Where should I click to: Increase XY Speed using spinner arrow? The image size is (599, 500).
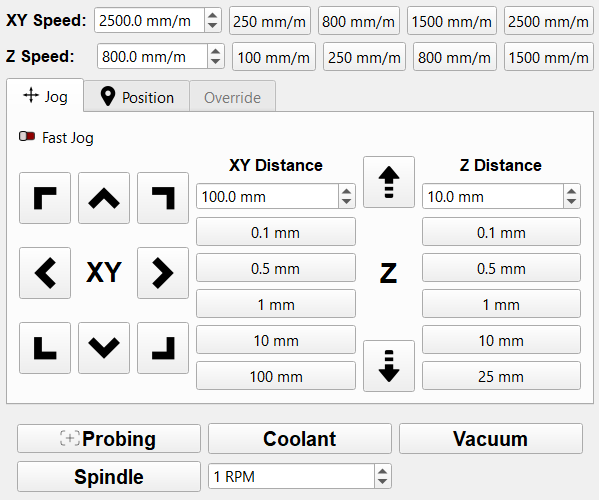(x=213, y=16)
